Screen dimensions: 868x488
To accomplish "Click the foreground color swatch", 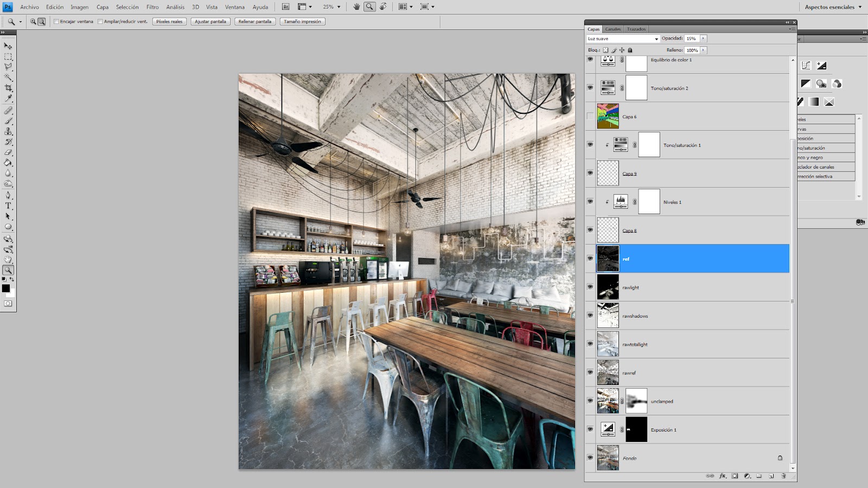I will coord(6,288).
